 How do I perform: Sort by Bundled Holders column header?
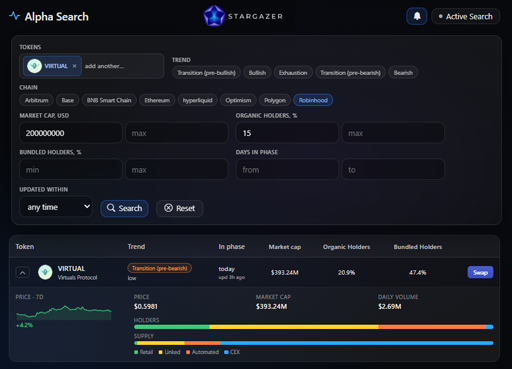(418, 247)
